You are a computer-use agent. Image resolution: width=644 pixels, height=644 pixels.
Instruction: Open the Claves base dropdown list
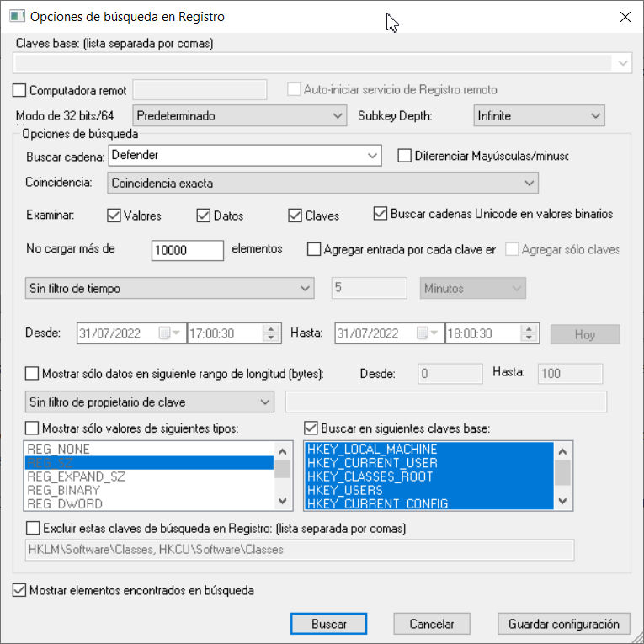[x=623, y=63]
